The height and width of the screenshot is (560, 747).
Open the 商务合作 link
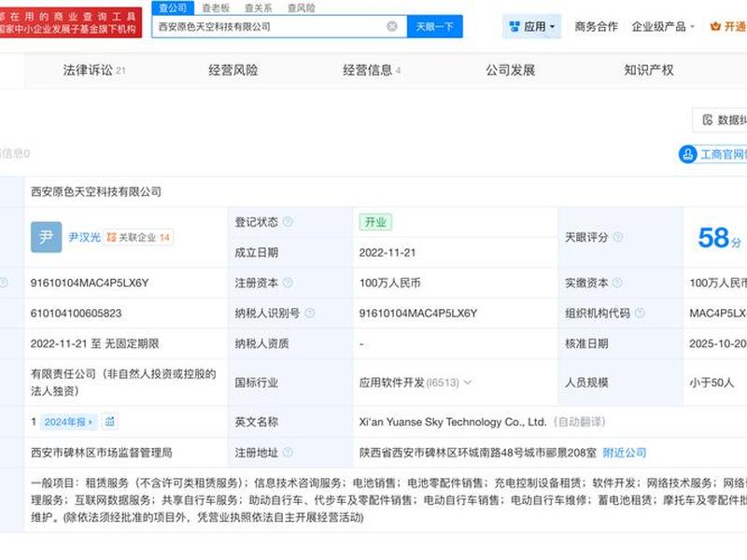point(596,26)
